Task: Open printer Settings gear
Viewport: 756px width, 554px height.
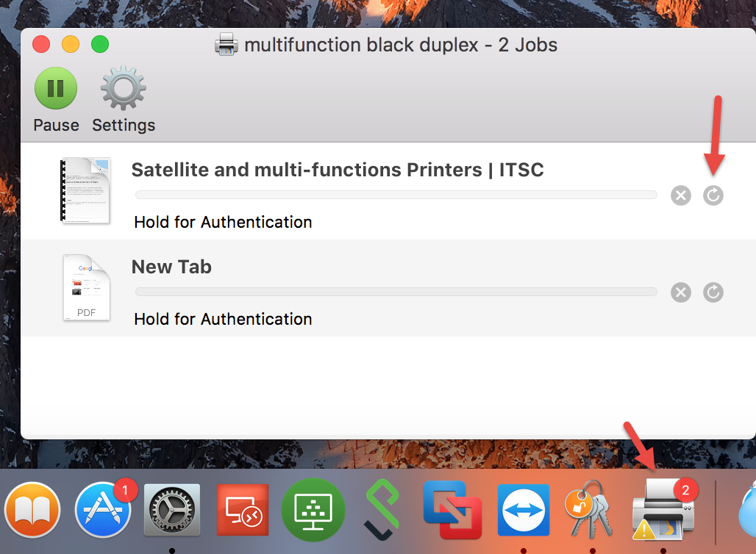Action: (x=124, y=89)
